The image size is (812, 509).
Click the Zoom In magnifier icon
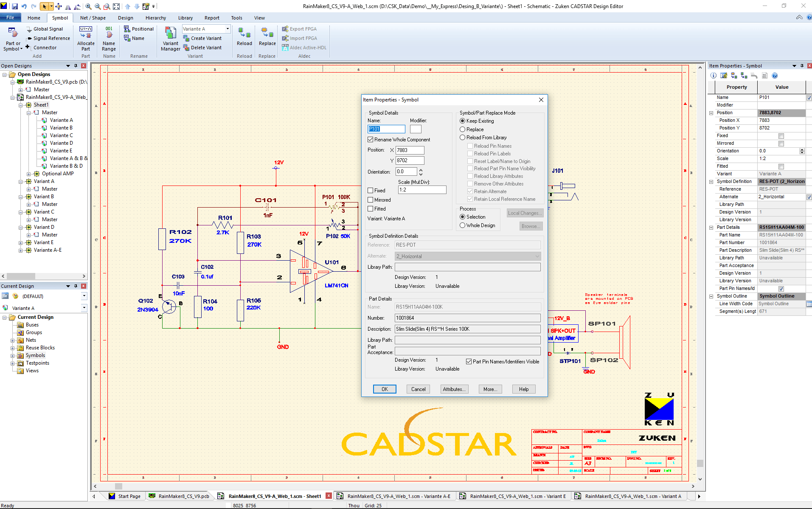[88, 6]
